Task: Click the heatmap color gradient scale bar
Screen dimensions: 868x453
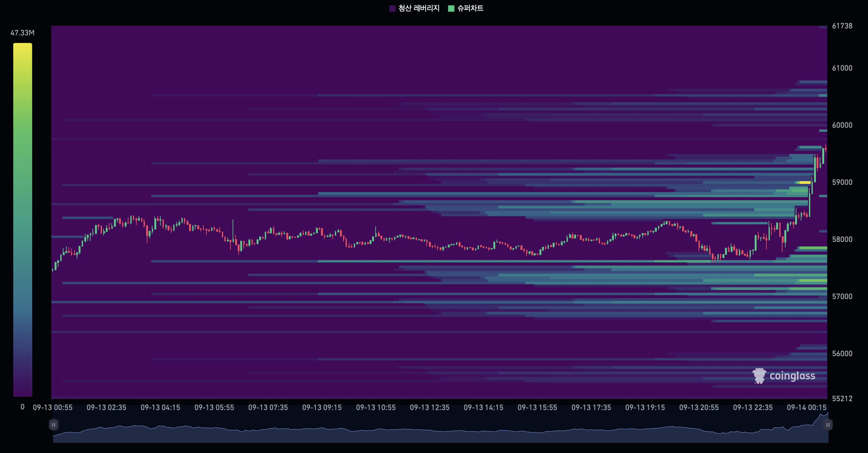Action: 23,220
